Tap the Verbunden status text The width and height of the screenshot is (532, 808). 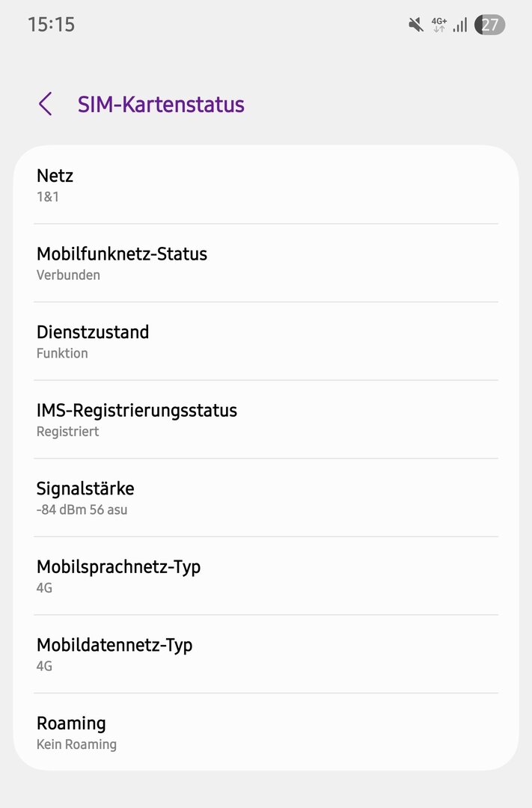pyautogui.click(x=68, y=275)
